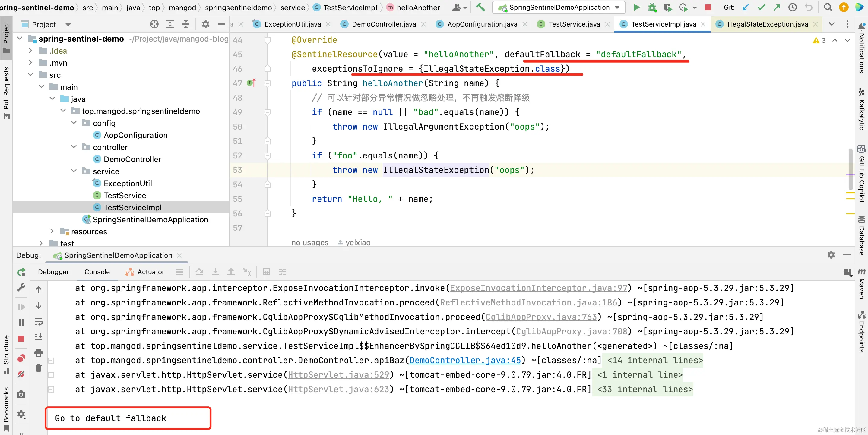Screen dimensions: 868x435
Task: Open DemoController.java:45 stack trace link
Action: pos(465,360)
